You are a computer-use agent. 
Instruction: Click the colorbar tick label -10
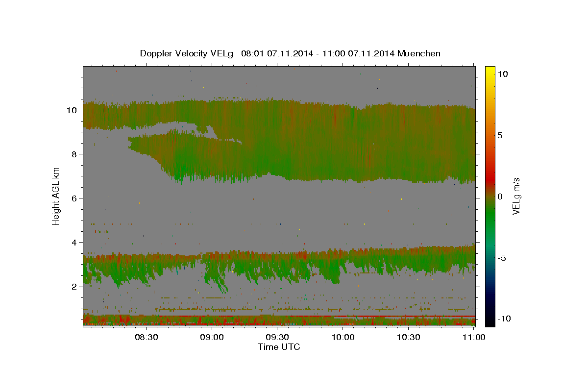504,319
